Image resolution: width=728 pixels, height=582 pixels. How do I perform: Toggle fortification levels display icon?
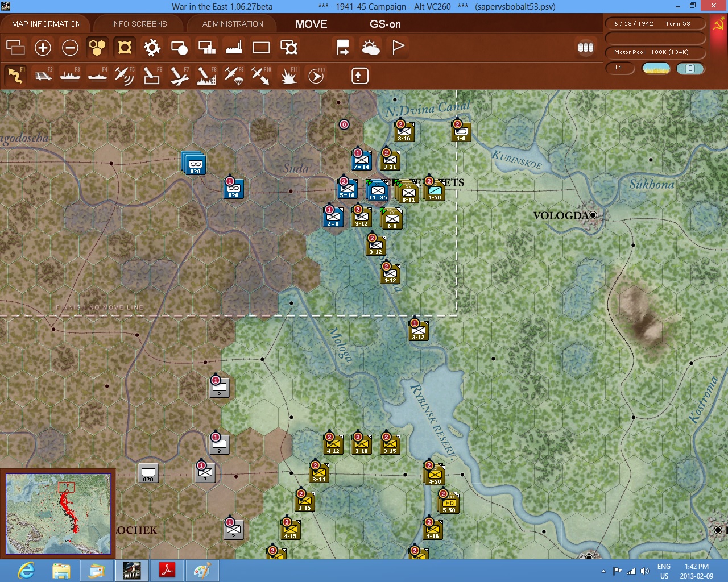289,48
